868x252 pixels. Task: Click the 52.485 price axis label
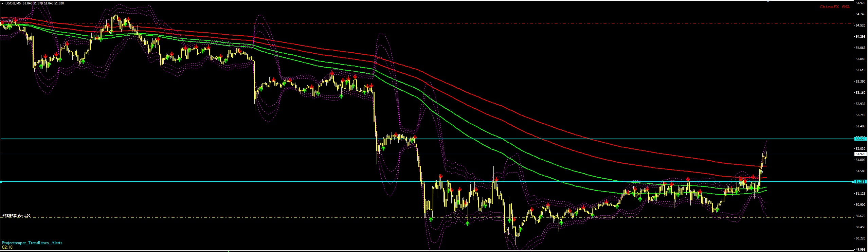pyautogui.click(x=861, y=126)
